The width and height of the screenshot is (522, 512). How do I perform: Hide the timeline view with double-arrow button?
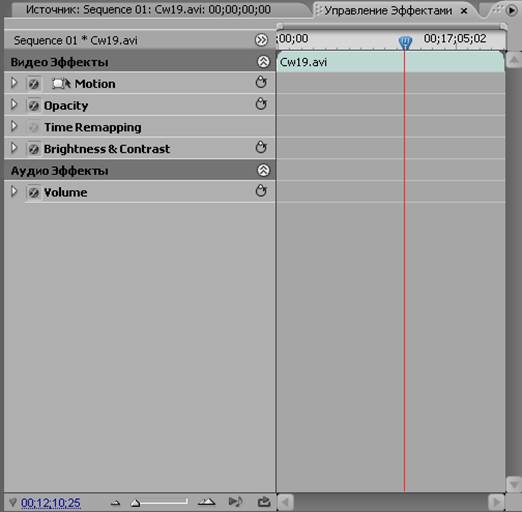(261, 40)
